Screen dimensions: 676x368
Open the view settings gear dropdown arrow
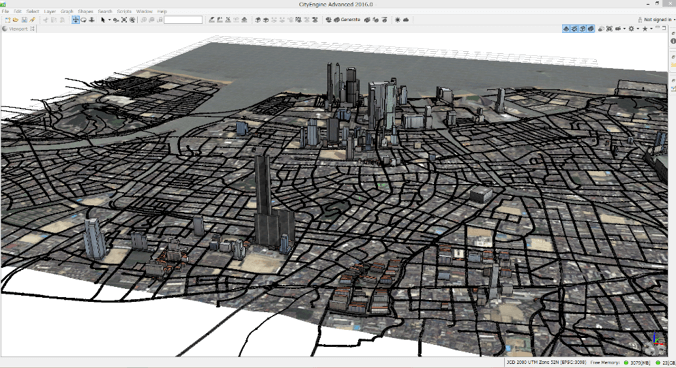(638, 29)
